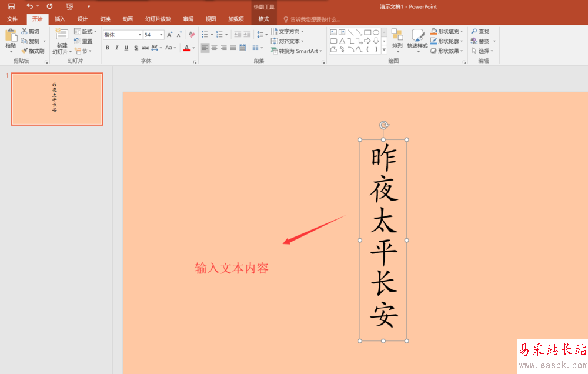Open the font name dropdown showing 楷体

tap(139, 35)
